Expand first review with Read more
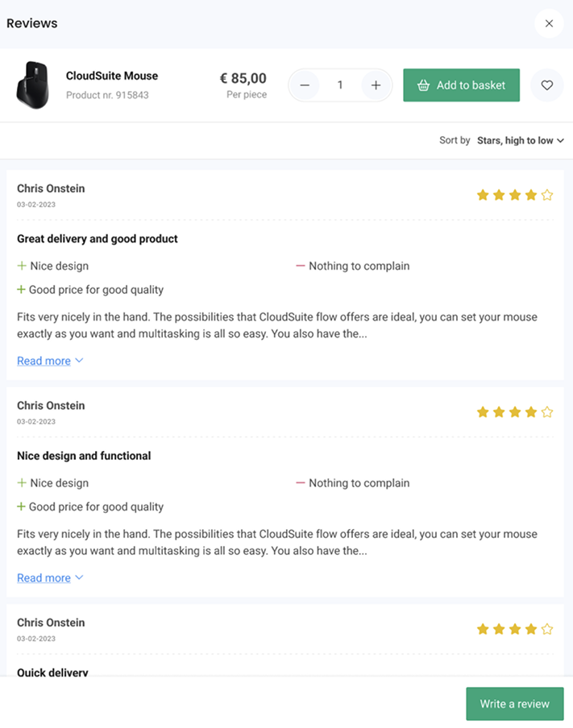Image resolution: width=573 pixels, height=728 pixels. pos(44,361)
